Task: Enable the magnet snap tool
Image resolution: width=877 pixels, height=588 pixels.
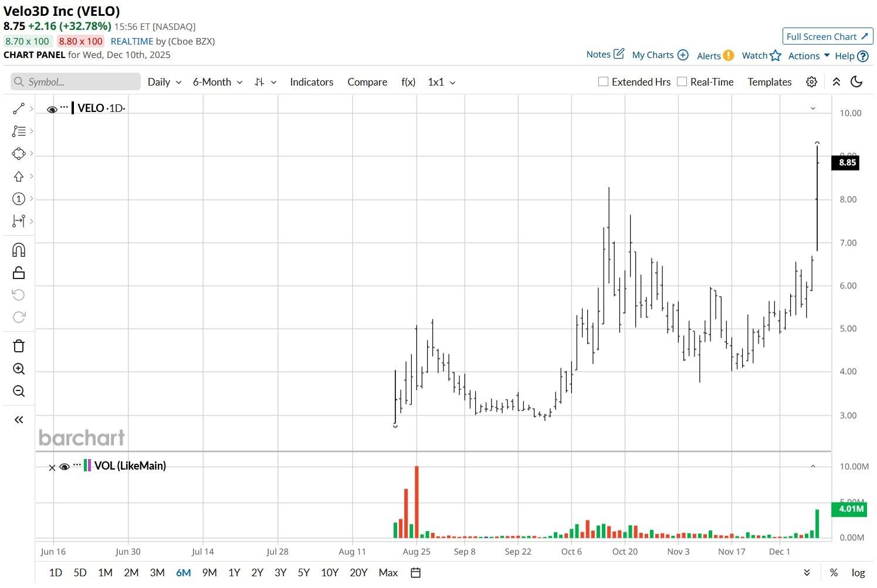Action: click(18, 249)
